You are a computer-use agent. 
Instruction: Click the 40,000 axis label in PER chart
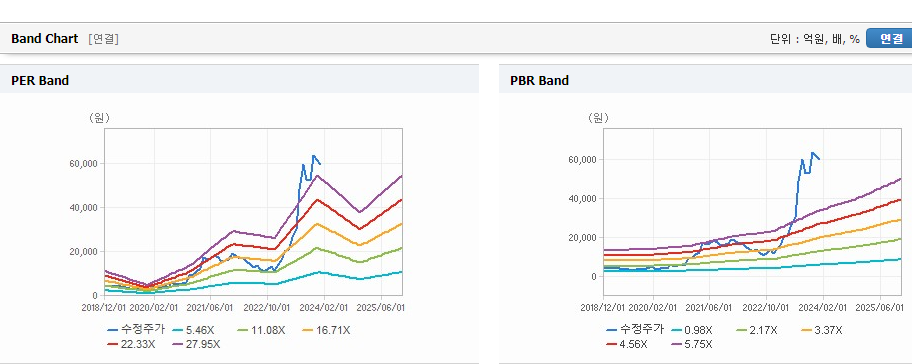83,208
